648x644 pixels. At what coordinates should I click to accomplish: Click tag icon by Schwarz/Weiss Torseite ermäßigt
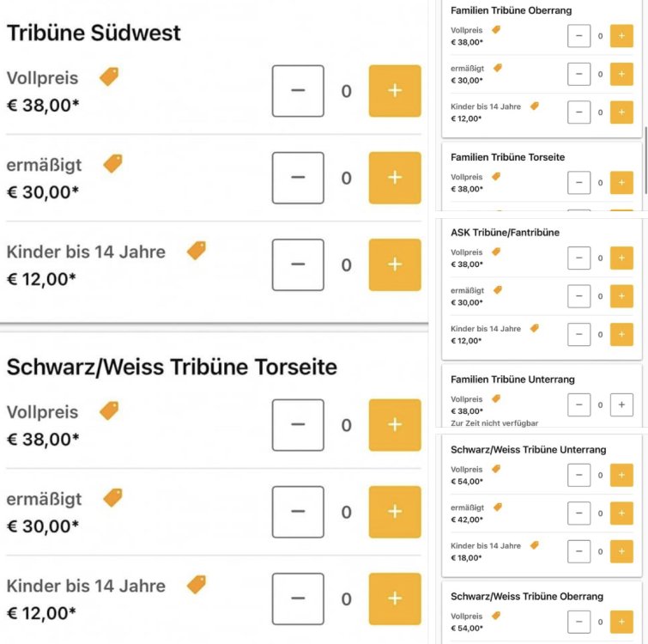(x=112, y=497)
